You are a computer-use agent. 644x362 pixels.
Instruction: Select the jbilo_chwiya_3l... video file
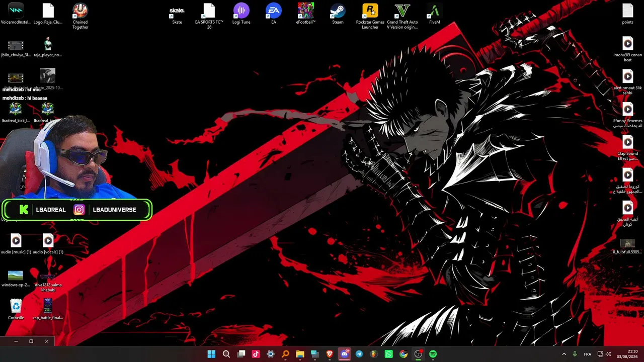[x=16, y=48]
